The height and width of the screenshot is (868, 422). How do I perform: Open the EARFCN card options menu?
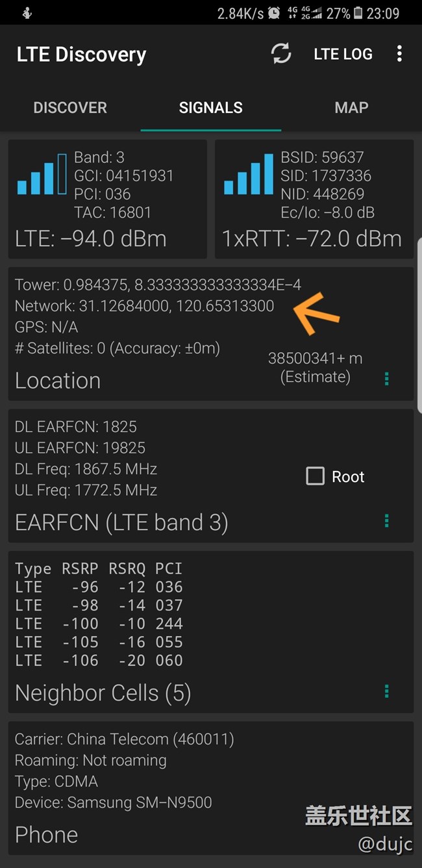(387, 520)
